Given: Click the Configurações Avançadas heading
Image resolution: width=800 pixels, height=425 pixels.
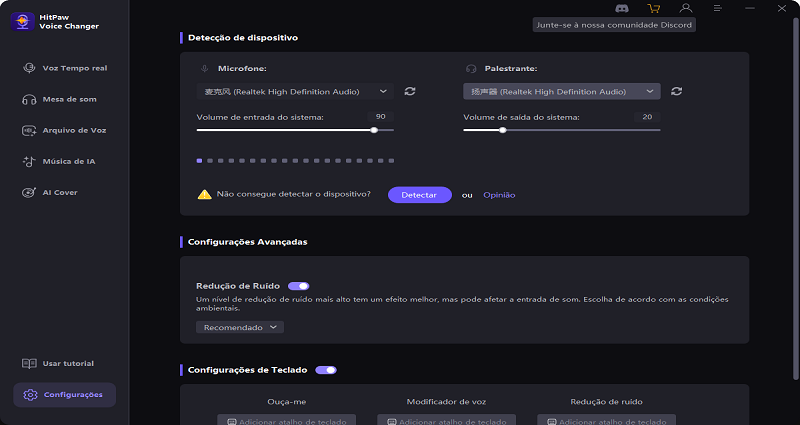Looking at the screenshot, I should click(x=247, y=242).
